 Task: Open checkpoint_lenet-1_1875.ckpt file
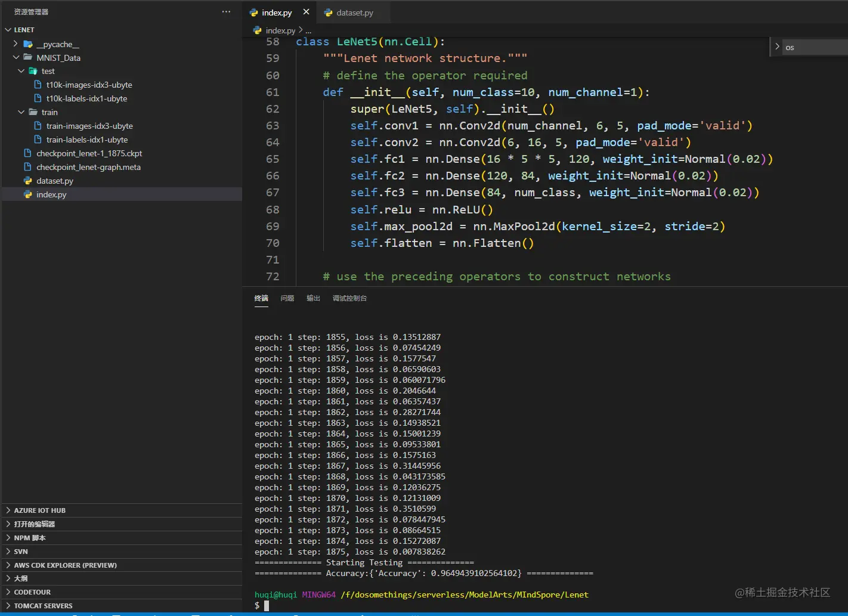click(89, 153)
